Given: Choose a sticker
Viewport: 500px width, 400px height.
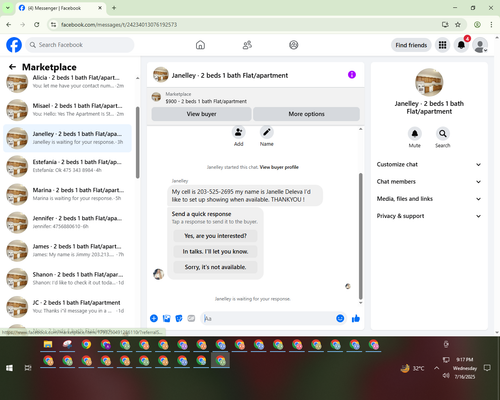Looking at the screenshot, I should (x=179, y=318).
